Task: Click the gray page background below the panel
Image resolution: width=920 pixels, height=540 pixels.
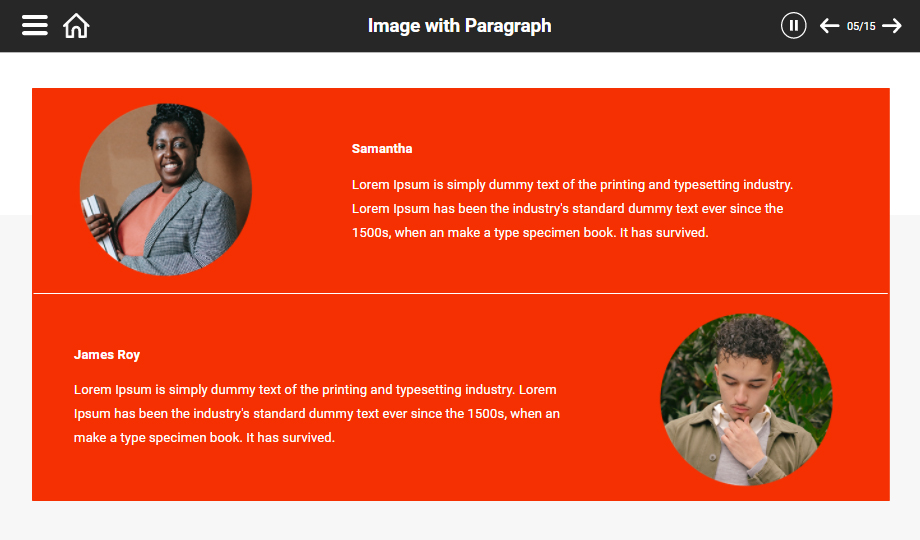Action: (x=460, y=521)
